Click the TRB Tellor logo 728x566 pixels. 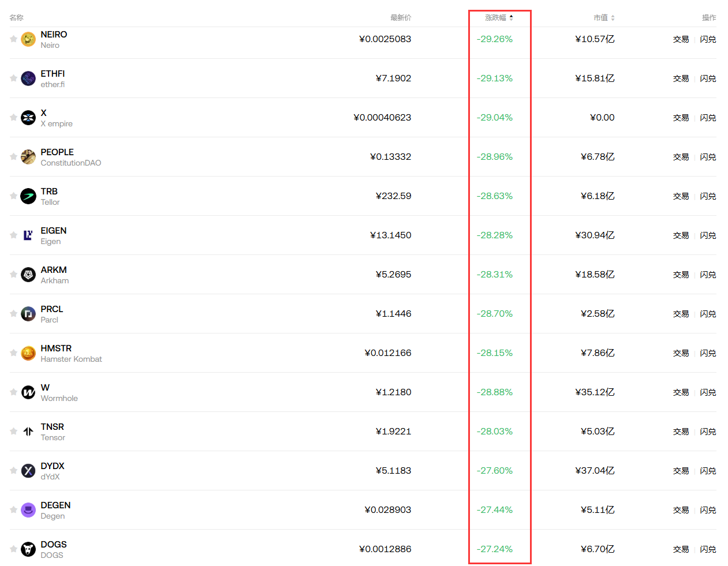pyautogui.click(x=28, y=196)
